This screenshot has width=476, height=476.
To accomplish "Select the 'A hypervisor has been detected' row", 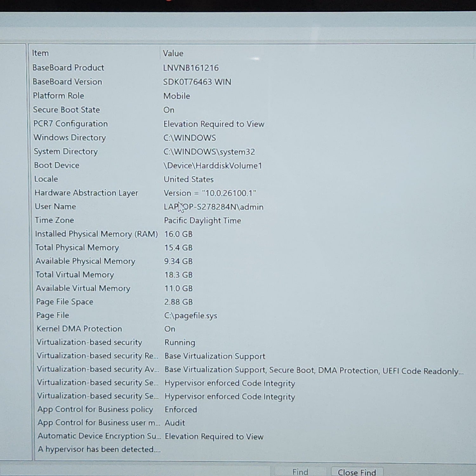I will [x=99, y=449].
